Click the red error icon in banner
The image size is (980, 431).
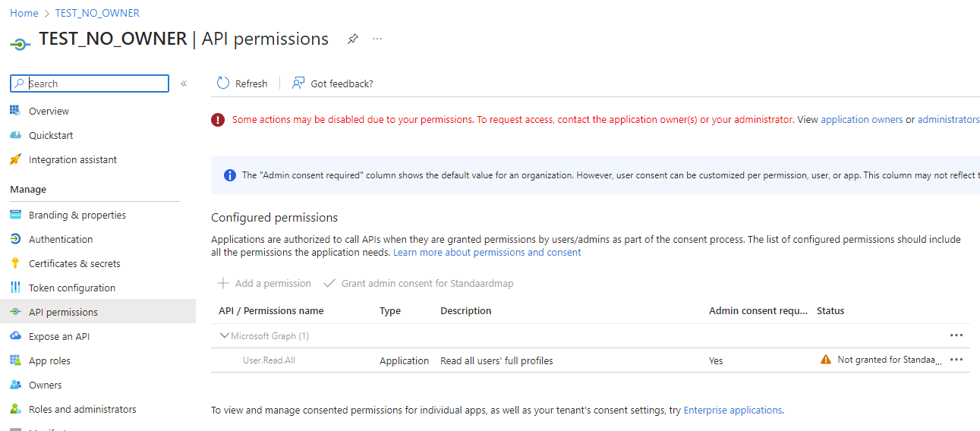[x=218, y=120]
